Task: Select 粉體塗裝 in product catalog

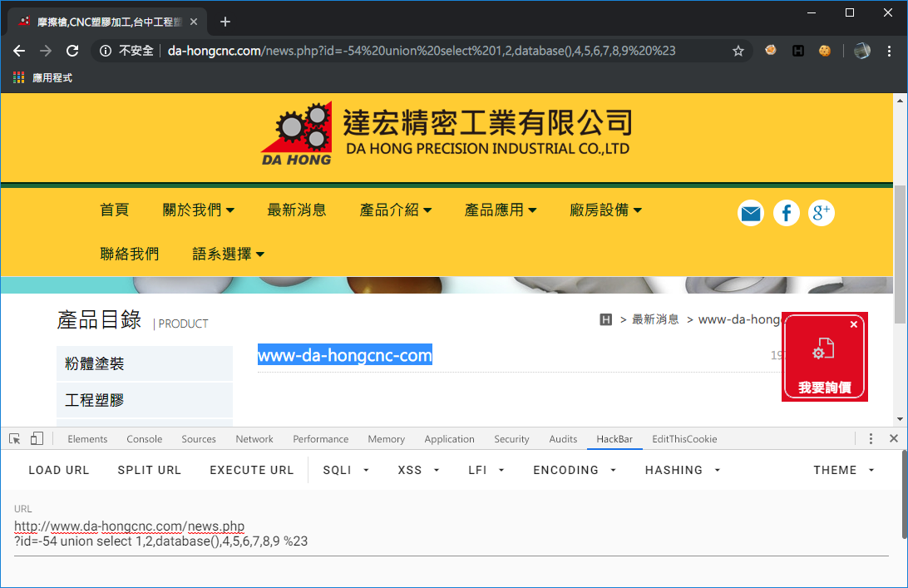Action: point(145,363)
